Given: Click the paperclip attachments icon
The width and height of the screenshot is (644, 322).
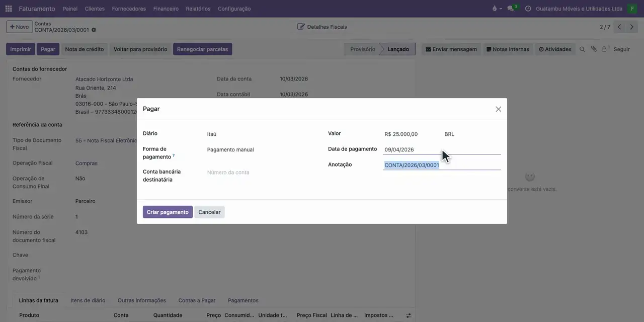Looking at the screenshot, I should [x=594, y=49].
